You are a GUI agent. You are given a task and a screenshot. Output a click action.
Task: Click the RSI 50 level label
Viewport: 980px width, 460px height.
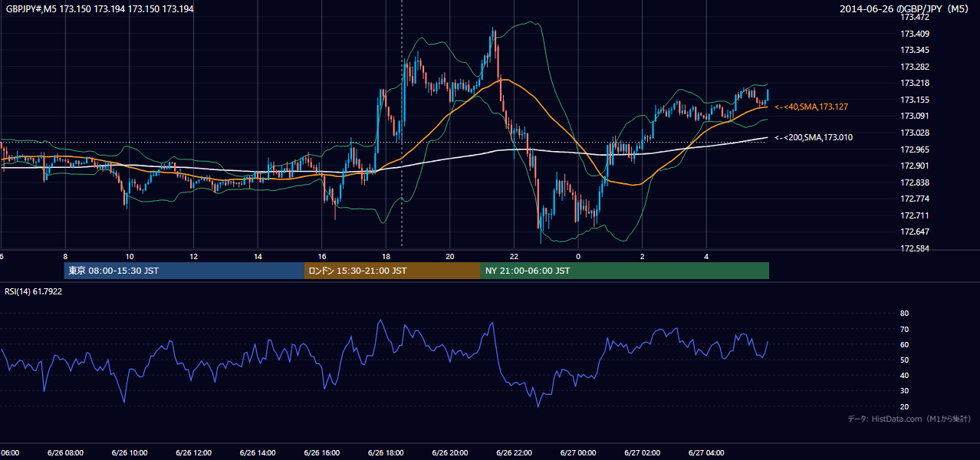click(x=905, y=360)
